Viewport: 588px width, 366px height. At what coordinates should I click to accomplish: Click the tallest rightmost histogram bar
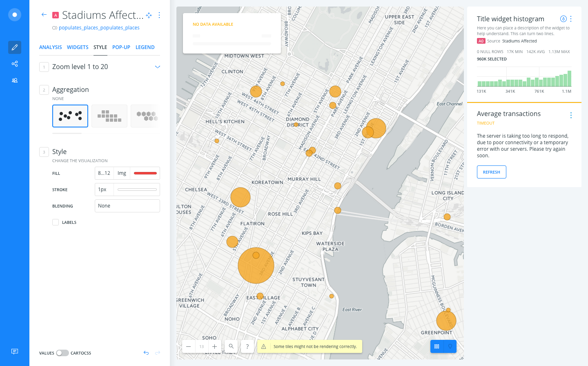pyautogui.click(x=569, y=78)
